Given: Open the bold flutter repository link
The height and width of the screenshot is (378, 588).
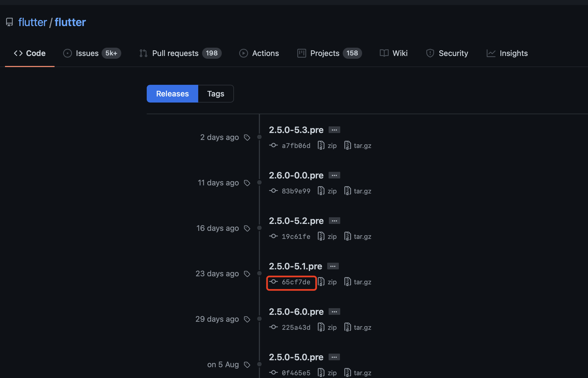Looking at the screenshot, I should click(70, 22).
